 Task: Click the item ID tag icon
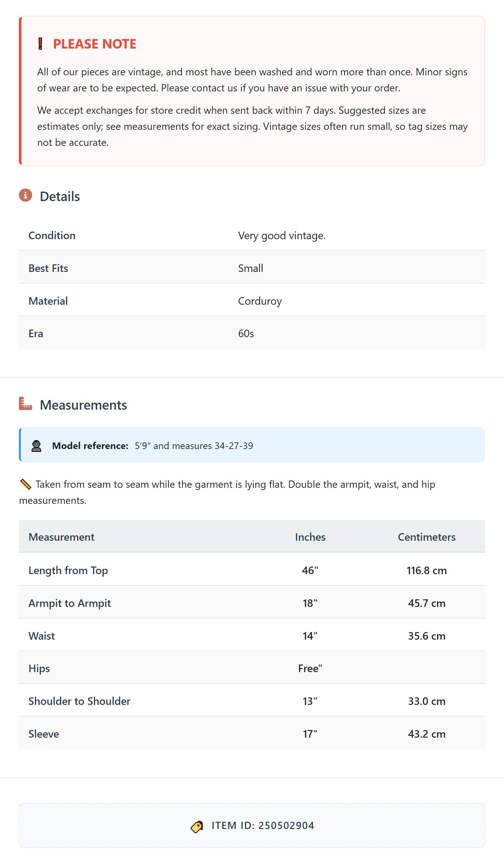[x=197, y=826]
